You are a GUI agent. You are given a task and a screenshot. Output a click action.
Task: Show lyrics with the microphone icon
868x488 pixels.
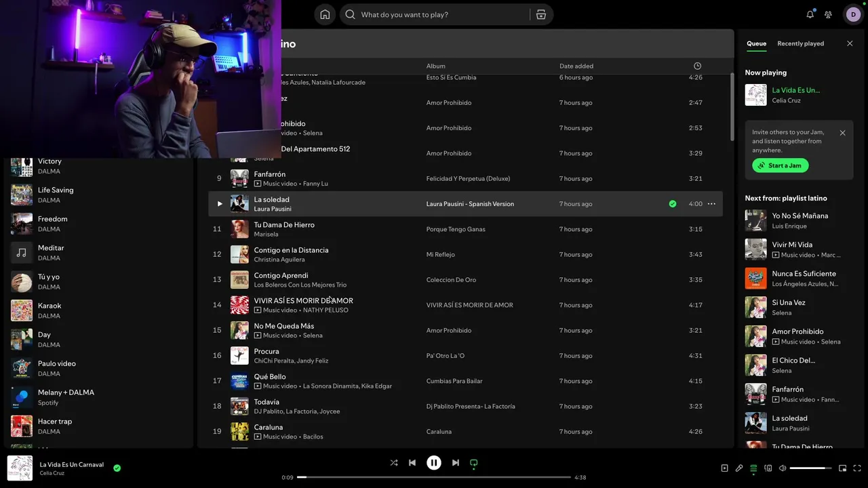[x=739, y=468]
